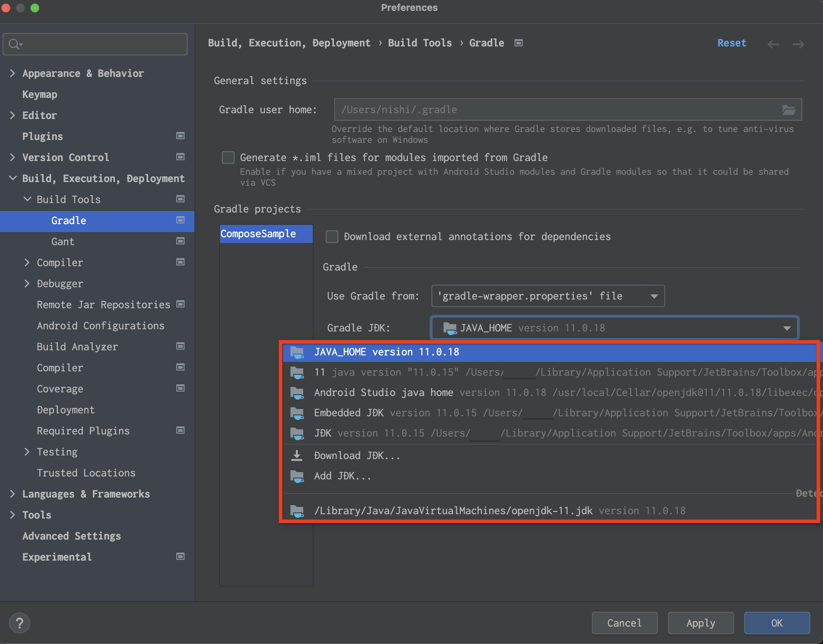823x644 pixels.
Task: Toggle Download external annotations for dependencies checkbox
Action: (x=332, y=237)
